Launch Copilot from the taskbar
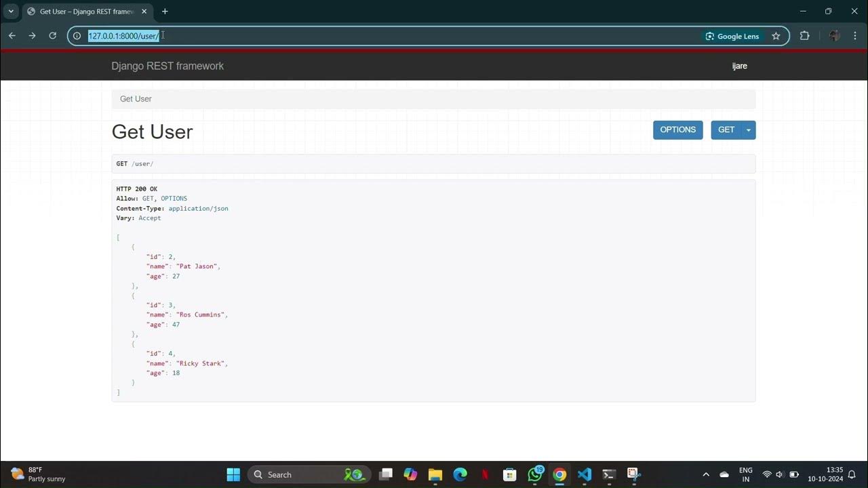 (410, 474)
